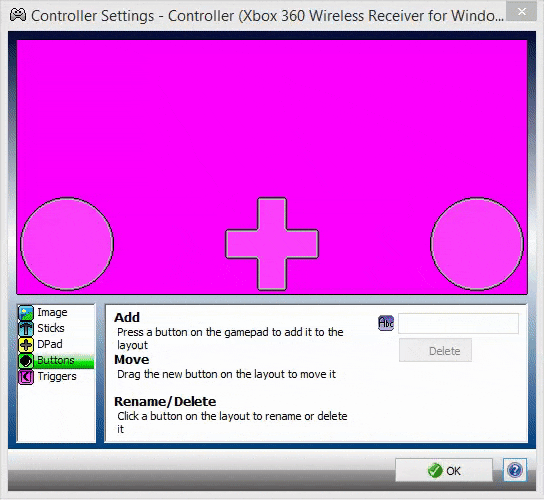The width and height of the screenshot is (544, 500).
Task: Select the yellow DPad icon in the list
Action: pos(26,345)
